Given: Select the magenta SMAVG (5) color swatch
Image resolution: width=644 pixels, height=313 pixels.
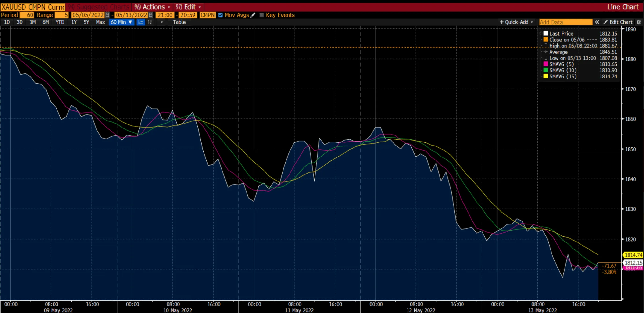Looking at the screenshot, I should [x=546, y=64].
